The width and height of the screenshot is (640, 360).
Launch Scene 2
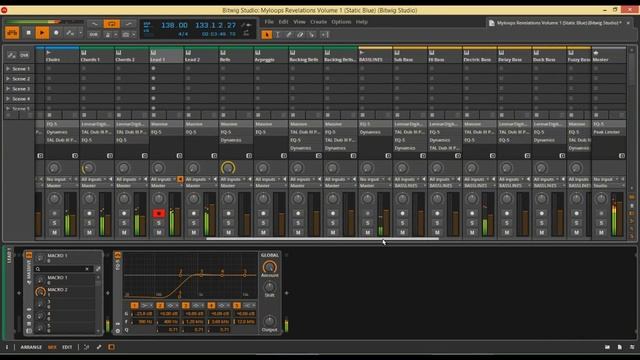[8, 78]
